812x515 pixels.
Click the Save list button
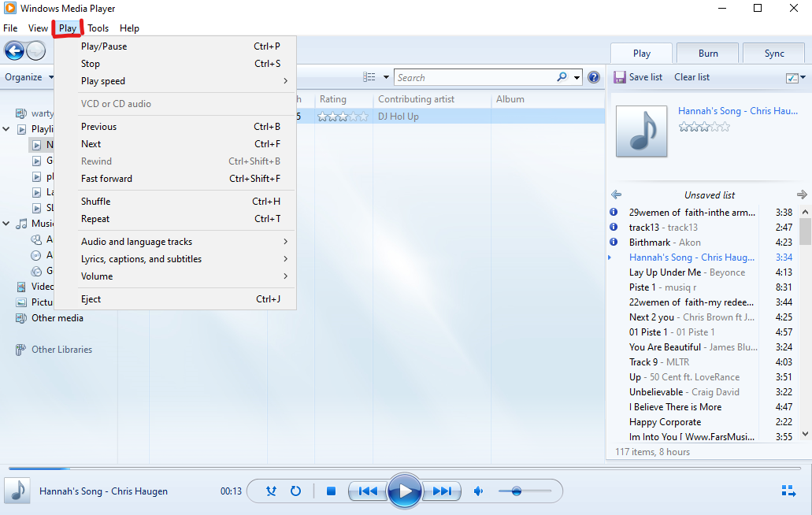pos(638,77)
